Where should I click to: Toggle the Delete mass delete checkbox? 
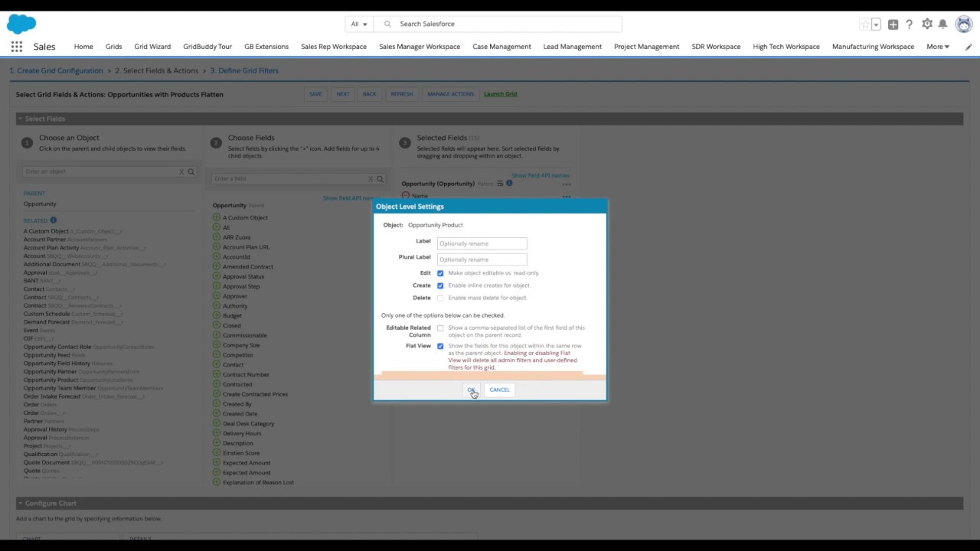pyautogui.click(x=440, y=298)
